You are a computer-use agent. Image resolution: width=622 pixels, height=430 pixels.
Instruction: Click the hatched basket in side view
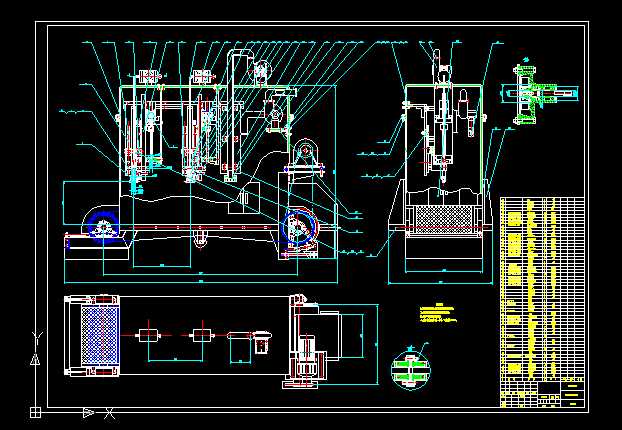click(x=442, y=220)
